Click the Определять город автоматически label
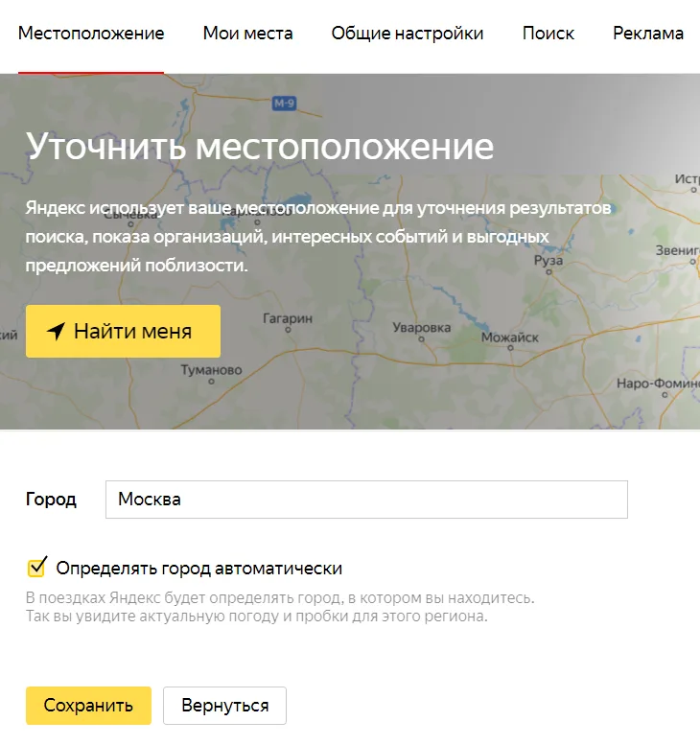 pyautogui.click(x=199, y=569)
